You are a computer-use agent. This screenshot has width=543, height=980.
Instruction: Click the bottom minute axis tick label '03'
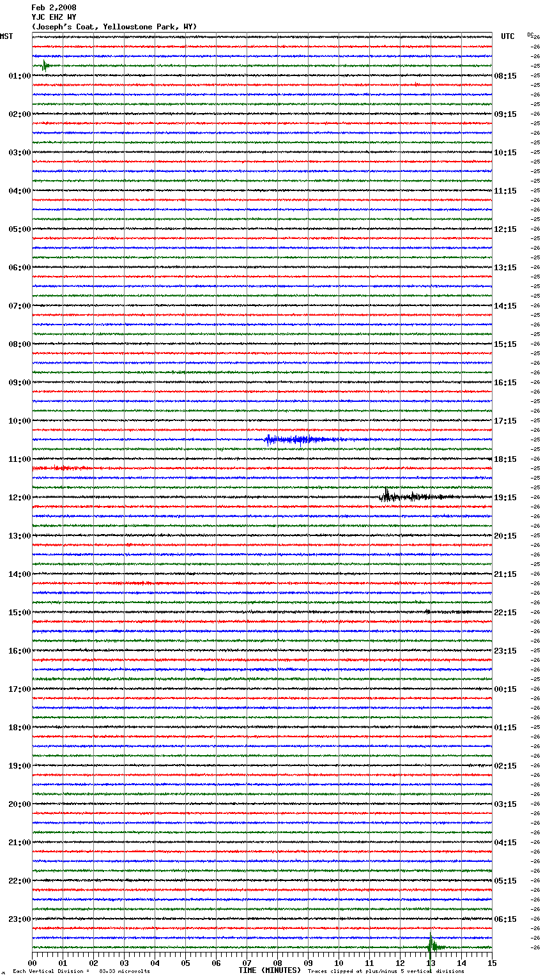coord(125,963)
